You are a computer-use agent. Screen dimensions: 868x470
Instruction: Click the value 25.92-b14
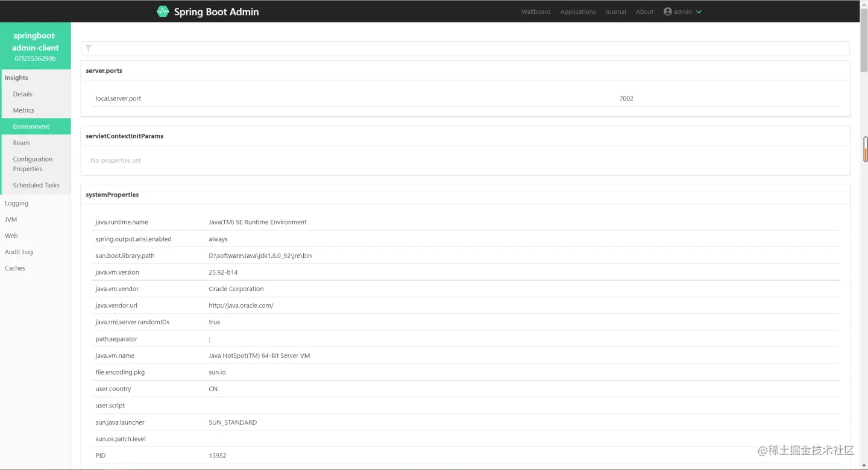point(223,272)
